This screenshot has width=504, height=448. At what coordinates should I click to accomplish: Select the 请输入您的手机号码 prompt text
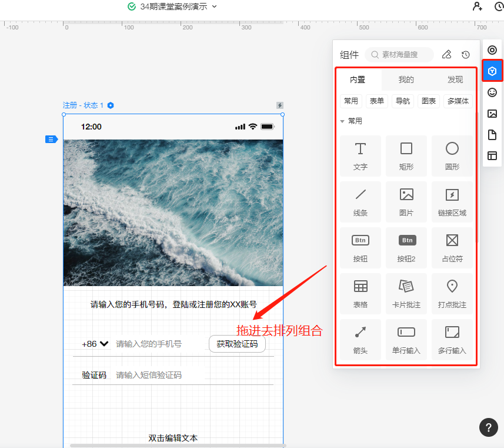pos(173,304)
